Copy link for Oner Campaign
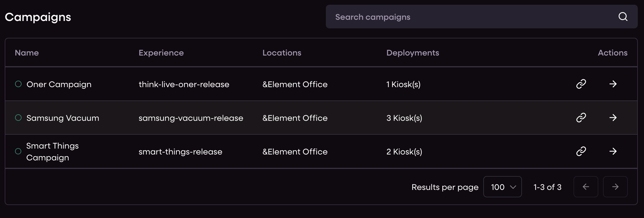The height and width of the screenshot is (218, 644). 581,84
